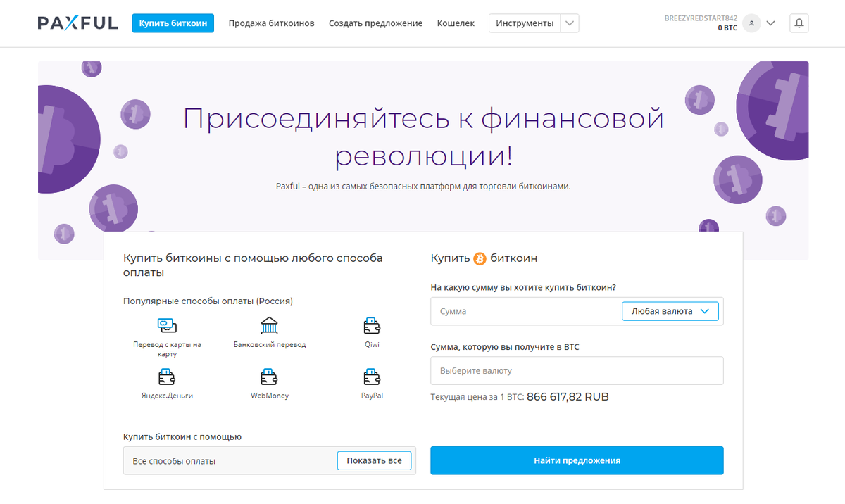Click the Купить биткоин nav button
845x504 pixels.
pyautogui.click(x=173, y=23)
